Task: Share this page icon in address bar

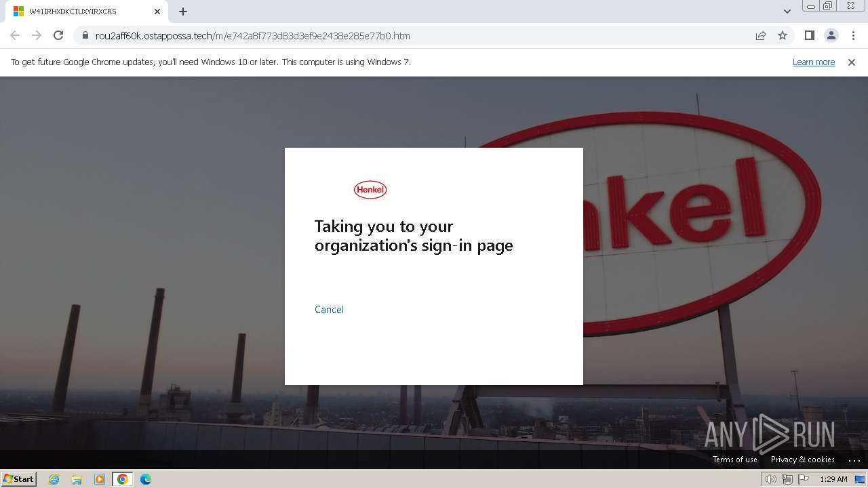Action: [x=761, y=36]
